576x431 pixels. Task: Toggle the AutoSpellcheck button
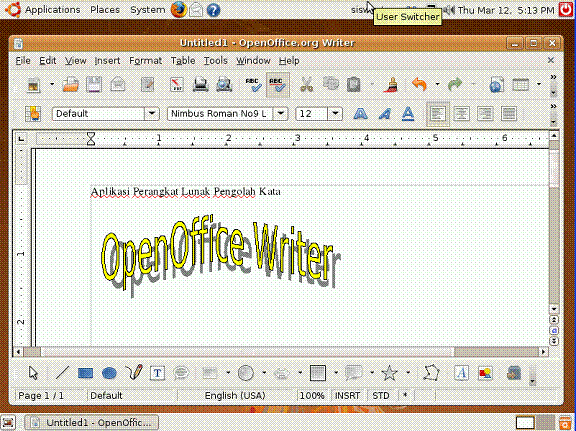pos(277,85)
